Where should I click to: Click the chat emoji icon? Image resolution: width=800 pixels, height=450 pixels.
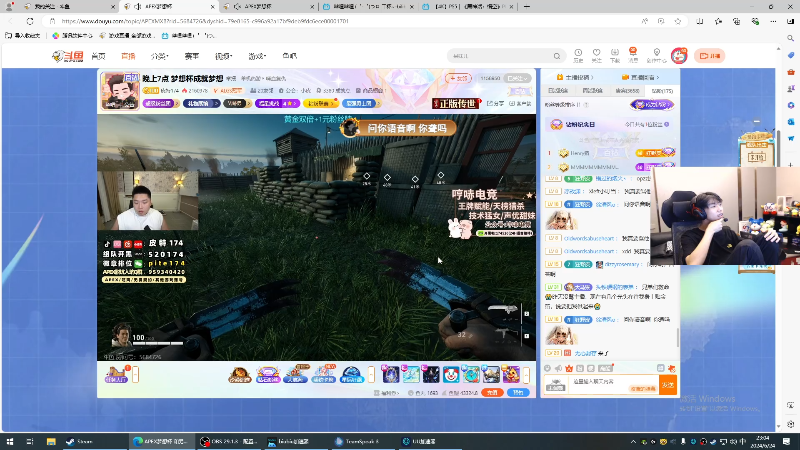[x=547, y=368]
